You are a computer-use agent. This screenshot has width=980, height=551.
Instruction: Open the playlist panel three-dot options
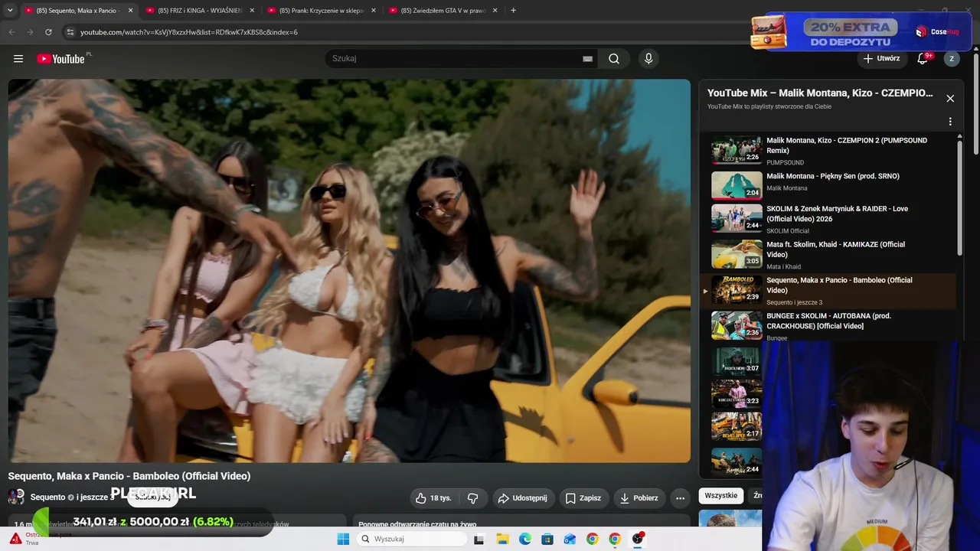(950, 122)
